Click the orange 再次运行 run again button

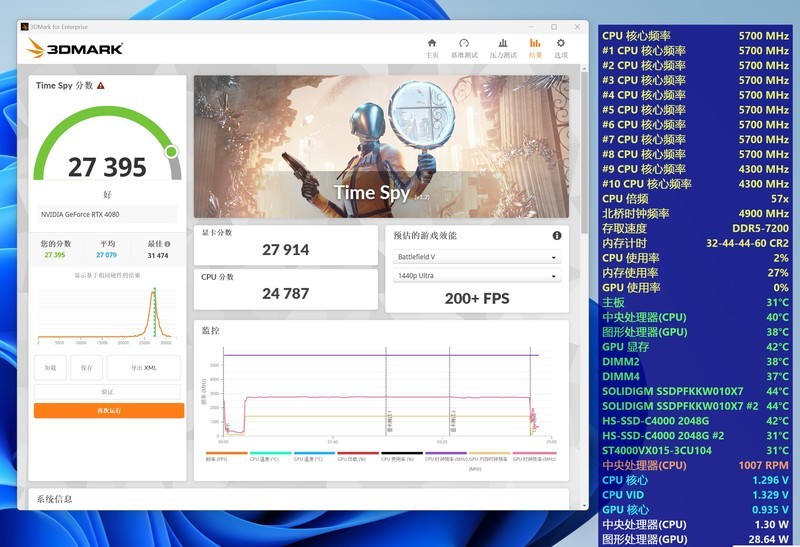[109, 410]
